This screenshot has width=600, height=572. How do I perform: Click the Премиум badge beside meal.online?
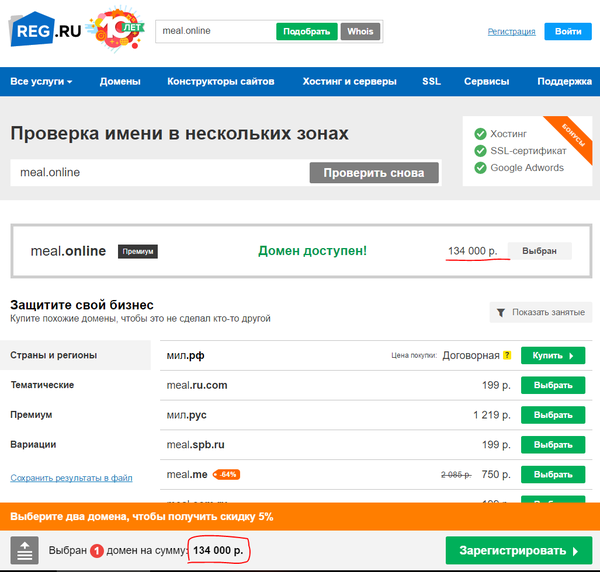click(138, 251)
